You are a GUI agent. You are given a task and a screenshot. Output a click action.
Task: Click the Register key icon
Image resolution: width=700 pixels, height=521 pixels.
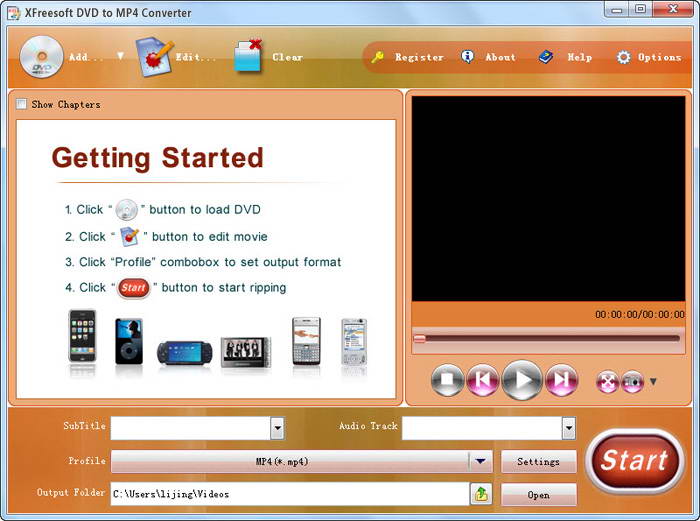[378, 57]
